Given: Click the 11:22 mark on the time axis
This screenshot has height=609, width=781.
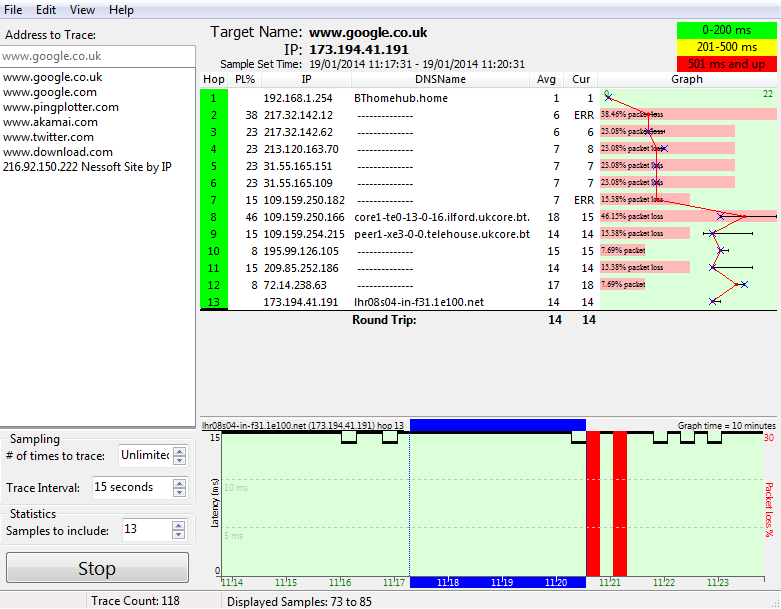Looking at the screenshot, I should [x=664, y=582].
